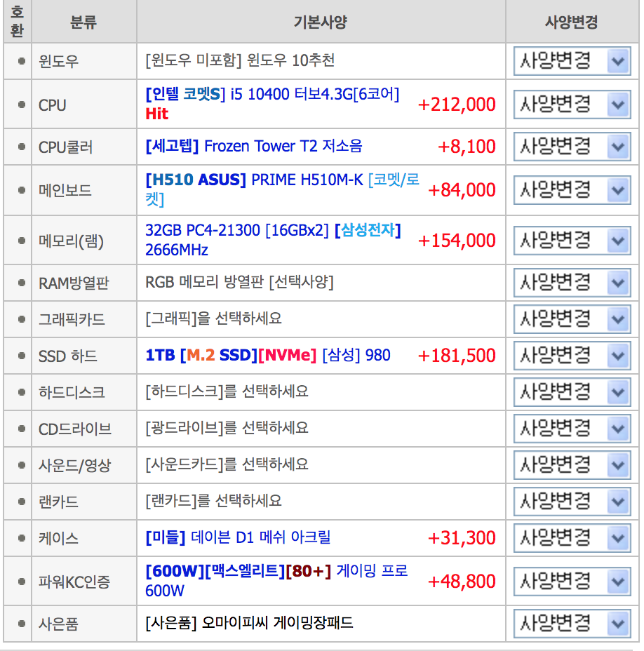This screenshot has height=651, width=644.
Task: Click the 윈도우 미포함 윈도우 10추천 text
Action: [240, 60]
